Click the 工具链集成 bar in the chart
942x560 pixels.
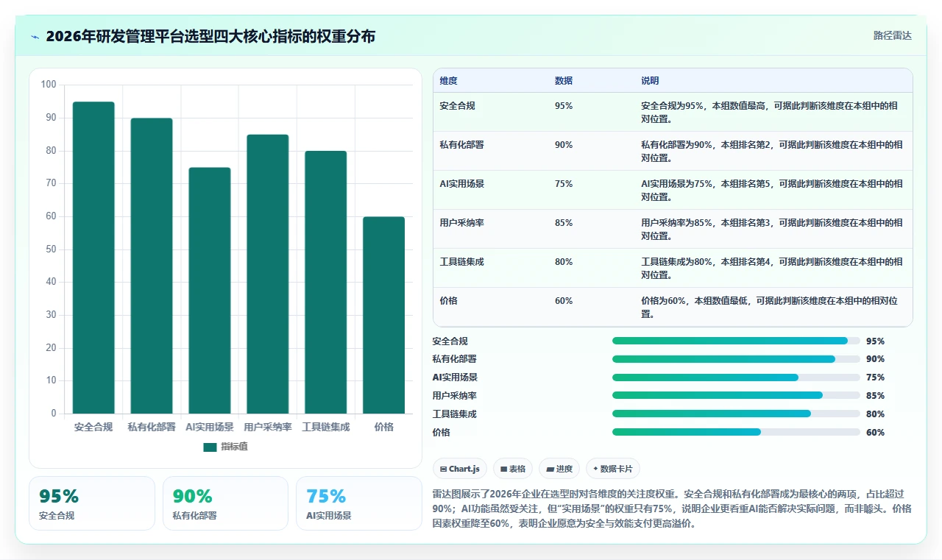click(x=326, y=282)
